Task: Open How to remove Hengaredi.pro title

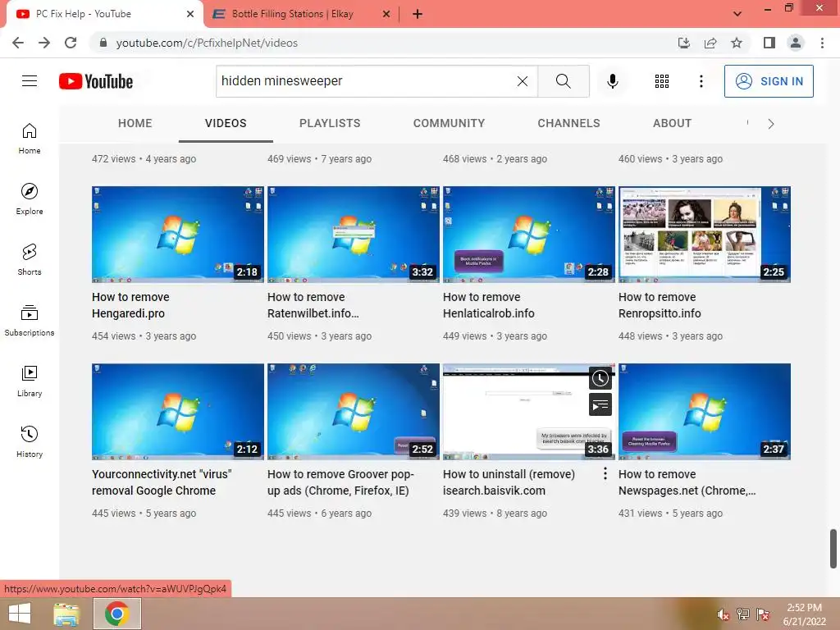Action: (x=130, y=305)
